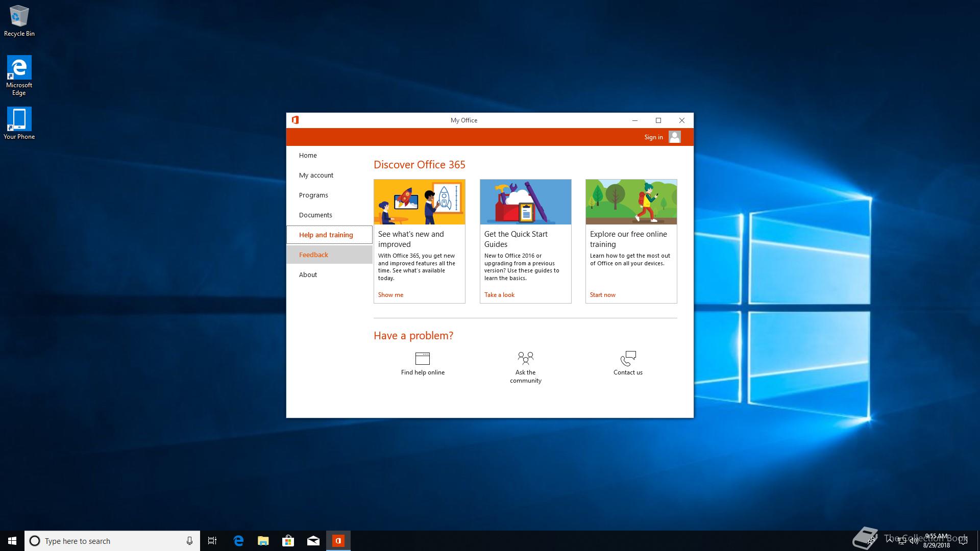Select the Microsoft Edge desktop shortcut
This screenshot has height=551, width=980.
[19, 76]
